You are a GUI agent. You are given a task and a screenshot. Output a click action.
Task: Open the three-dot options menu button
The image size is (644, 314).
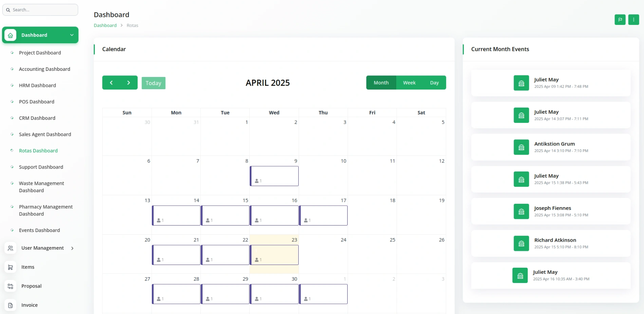633,20
